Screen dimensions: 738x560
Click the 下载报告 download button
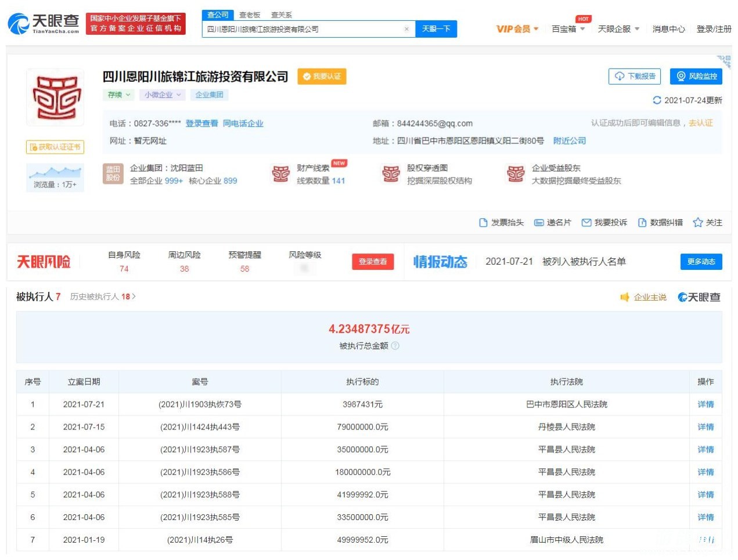pyautogui.click(x=635, y=77)
